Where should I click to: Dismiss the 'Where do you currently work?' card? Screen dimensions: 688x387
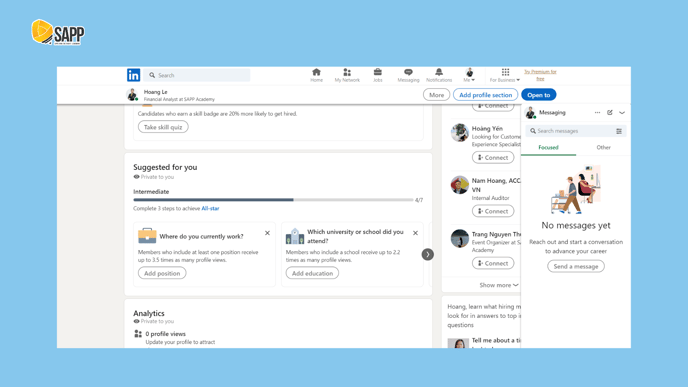(x=267, y=233)
